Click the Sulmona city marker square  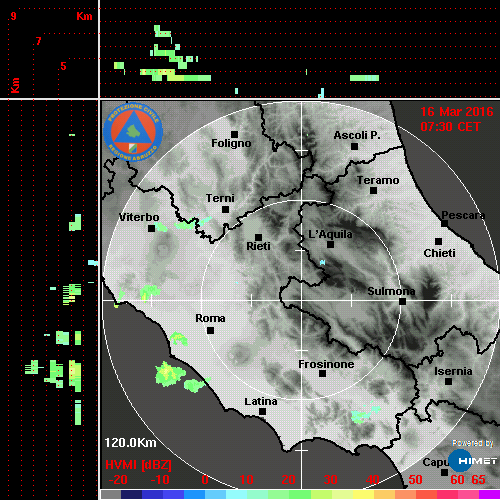click(x=402, y=301)
